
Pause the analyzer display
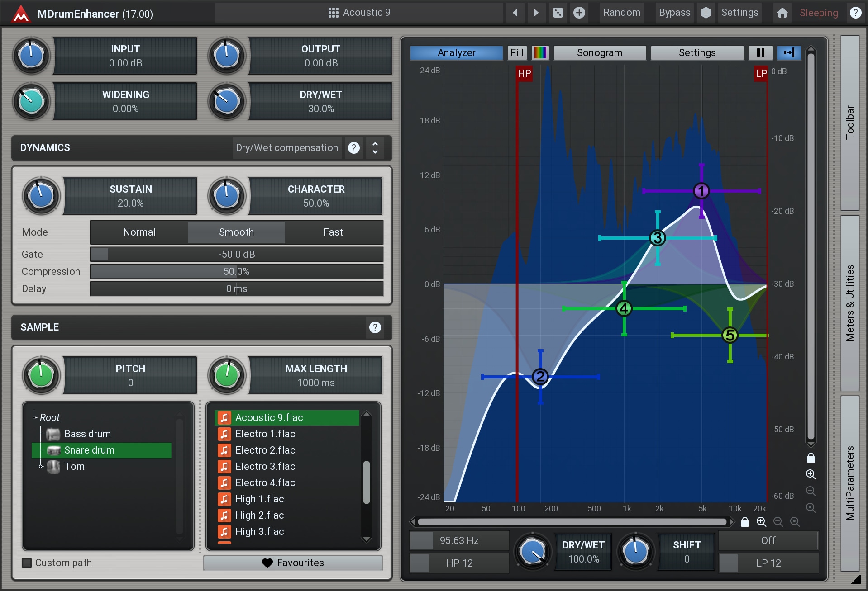[760, 52]
